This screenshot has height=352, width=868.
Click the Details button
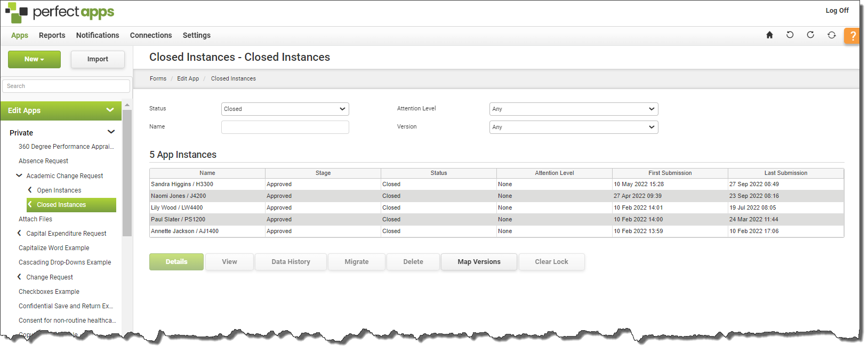point(176,262)
